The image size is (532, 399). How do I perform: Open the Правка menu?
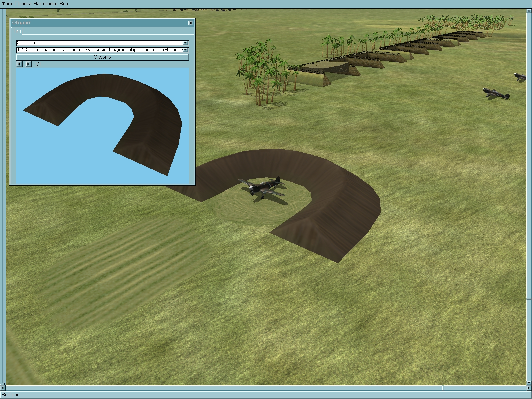point(24,4)
